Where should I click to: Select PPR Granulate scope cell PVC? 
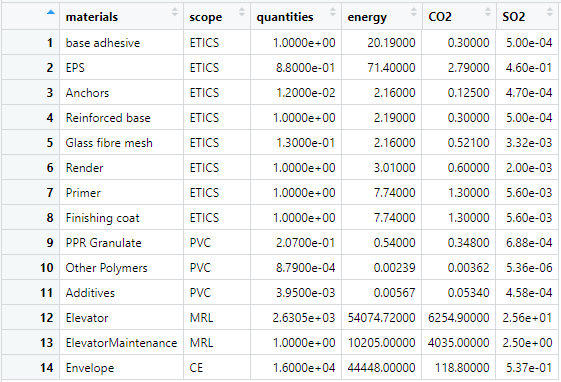tap(200, 243)
